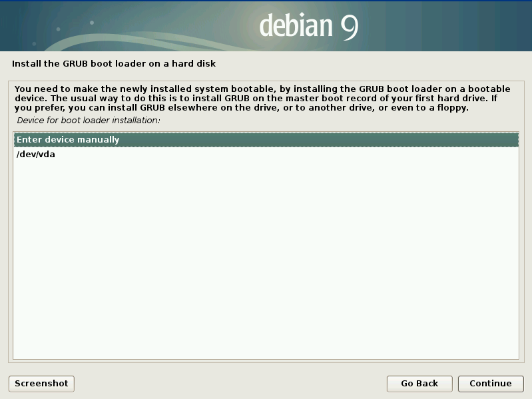Screen dimensions: 532x399
Task: Click blank space beside /dev/vda row
Action: [266, 155]
